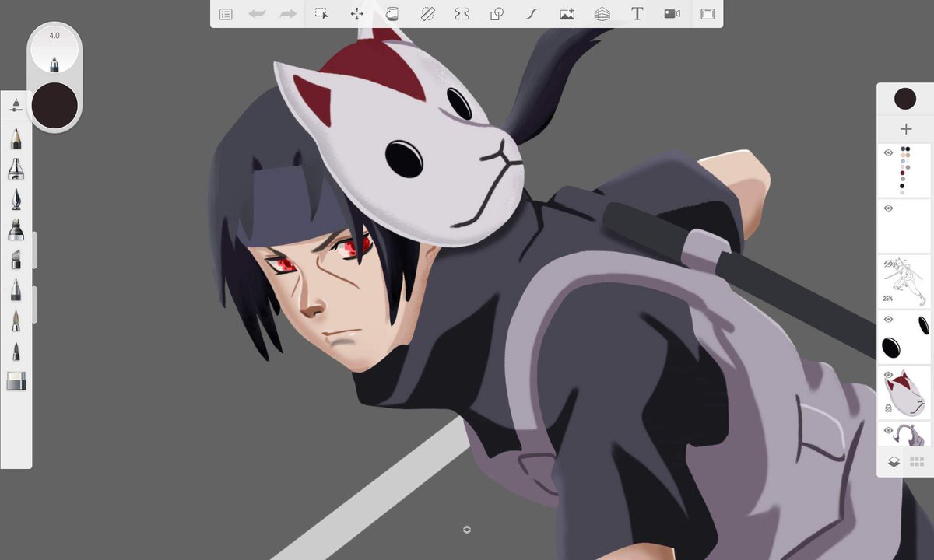Toggle full-screen UI with frame icon
The image size is (934, 560).
click(x=708, y=14)
